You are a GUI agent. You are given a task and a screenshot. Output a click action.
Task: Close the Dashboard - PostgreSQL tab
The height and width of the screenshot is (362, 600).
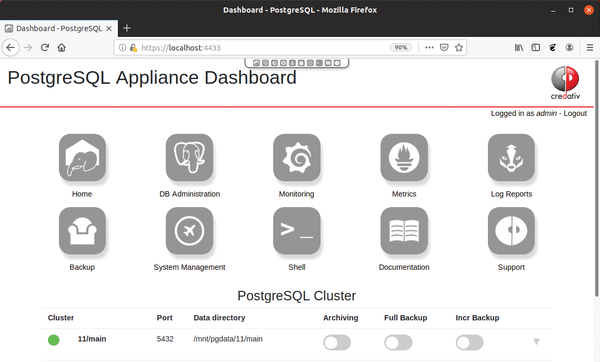109,28
